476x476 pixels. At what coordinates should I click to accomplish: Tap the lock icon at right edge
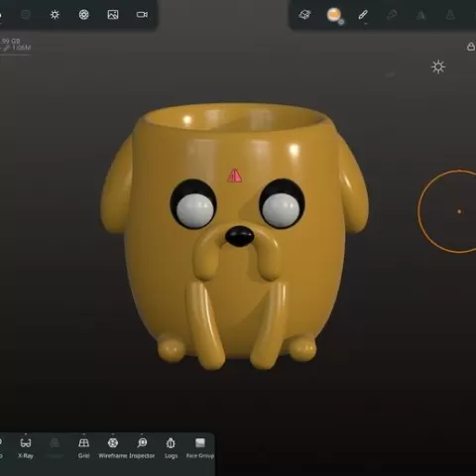[471, 47]
